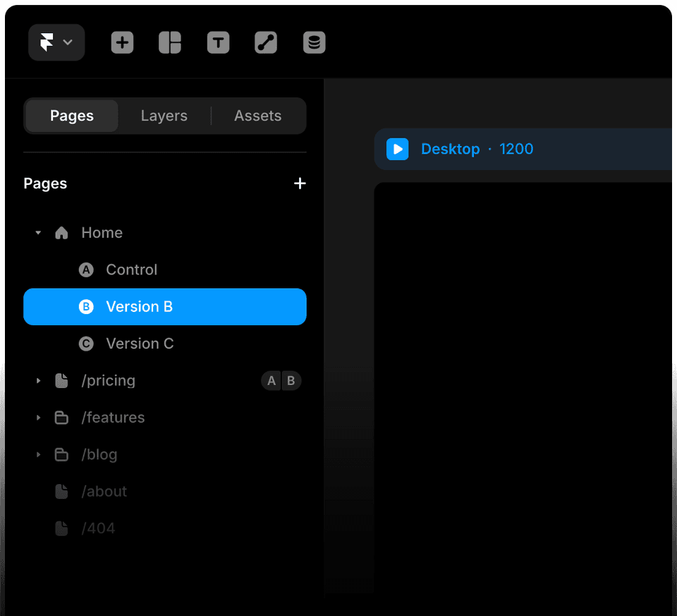Add a new page with the plus button
This screenshot has width=677, height=616.
(x=300, y=183)
